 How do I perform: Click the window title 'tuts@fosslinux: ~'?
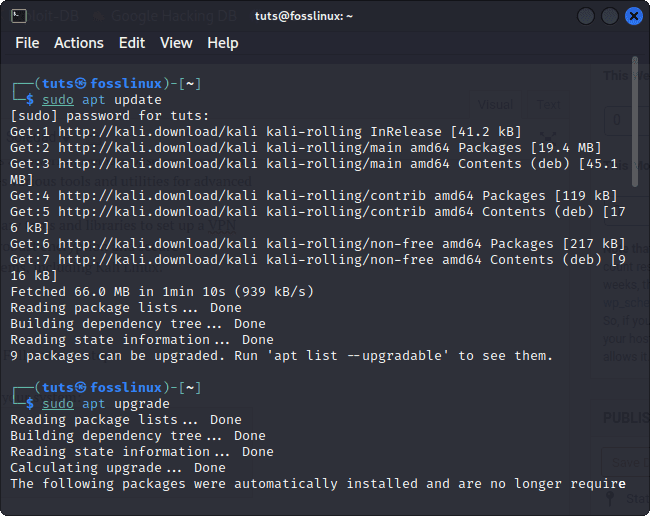click(x=304, y=16)
